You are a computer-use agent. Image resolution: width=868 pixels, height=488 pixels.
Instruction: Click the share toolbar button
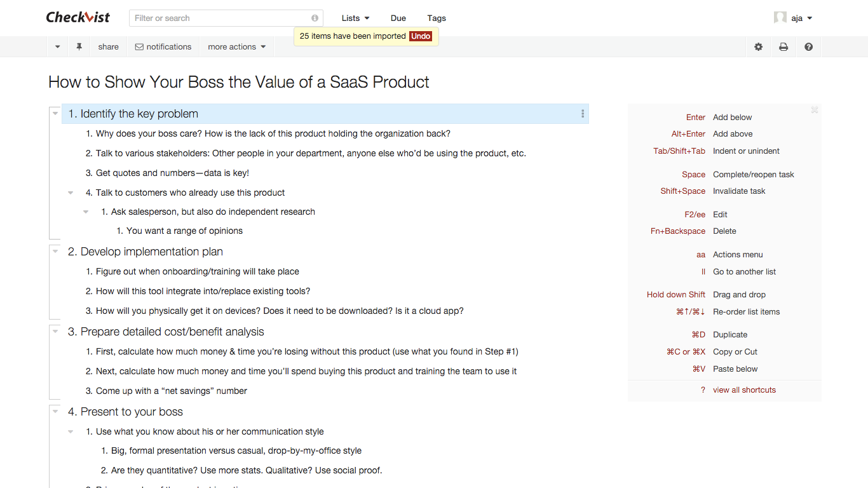pyautogui.click(x=108, y=46)
